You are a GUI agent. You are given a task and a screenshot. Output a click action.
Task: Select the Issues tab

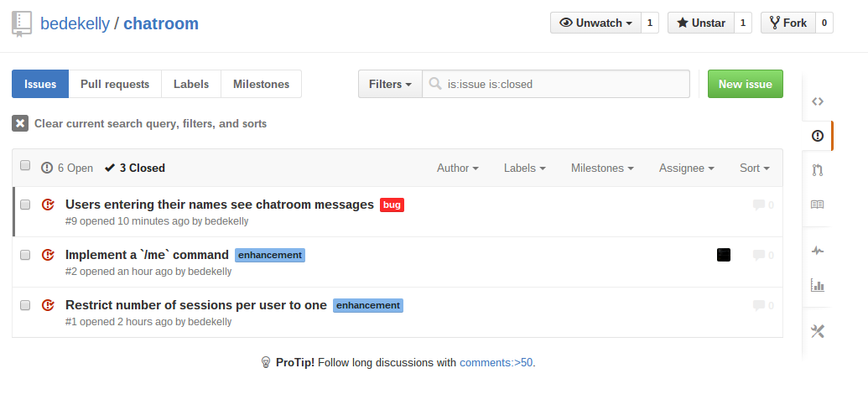pyautogui.click(x=40, y=84)
